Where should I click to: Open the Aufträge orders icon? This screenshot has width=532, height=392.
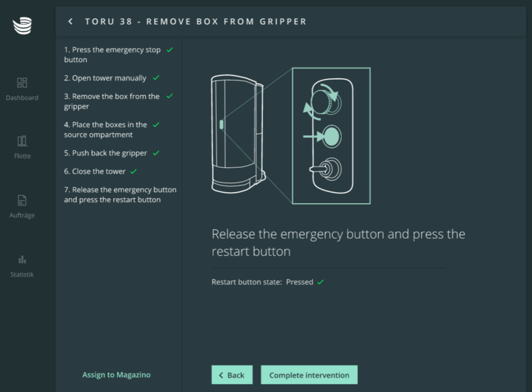click(22, 201)
